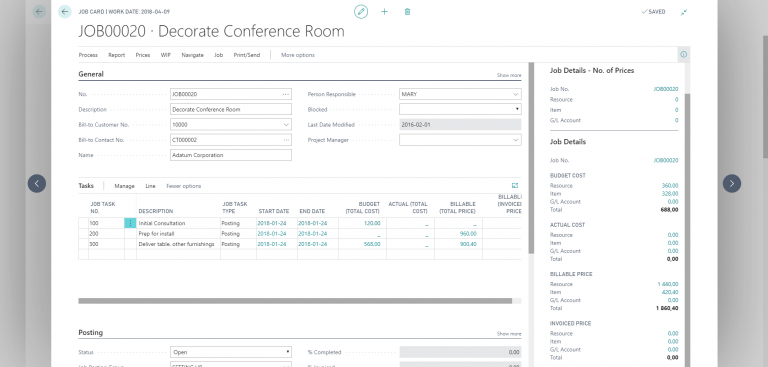The height and width of the screenshot is (367, 768).
Task: Click the % Completed field
Action: [x=460, y=352]
